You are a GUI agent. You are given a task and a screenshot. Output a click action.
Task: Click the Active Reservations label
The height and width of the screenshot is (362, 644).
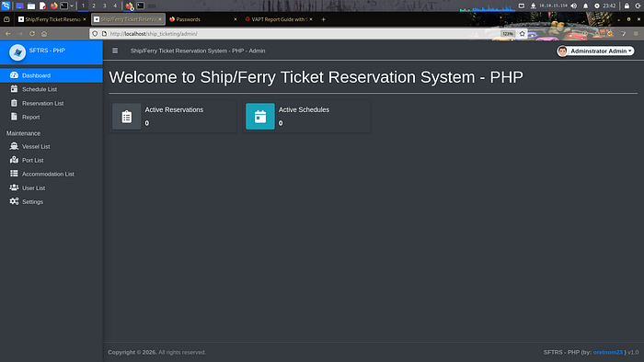(x=174, y=110)
